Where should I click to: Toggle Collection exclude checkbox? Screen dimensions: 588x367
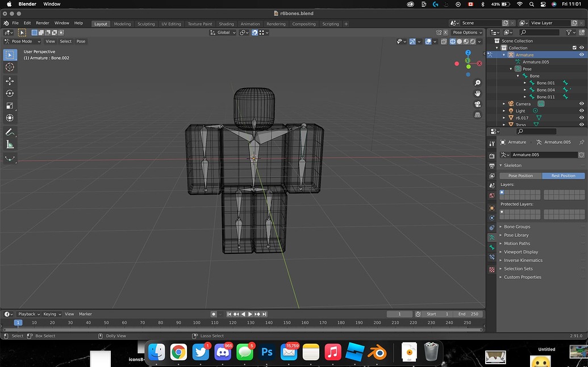tap(574, 48)
